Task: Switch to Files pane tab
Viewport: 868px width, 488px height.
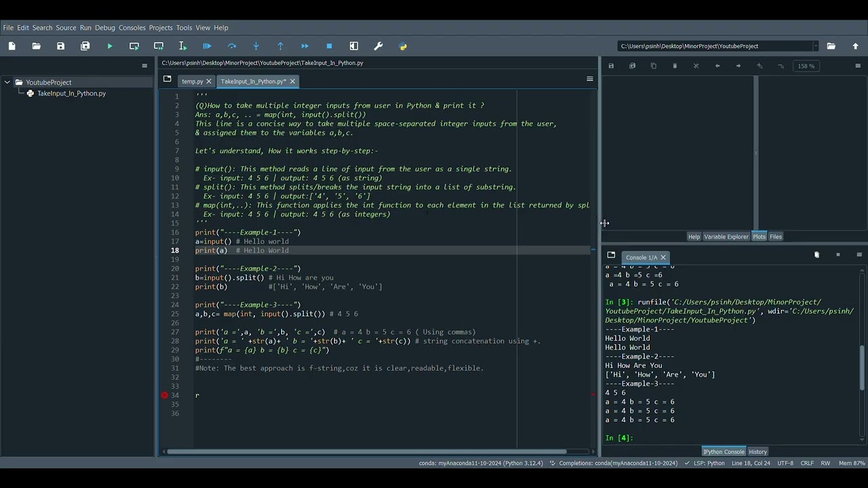Action: tap(776, 237)
